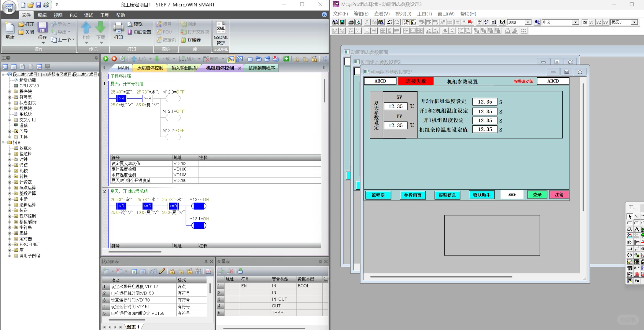Click the SV value input box
Viewport: 644px width, 330px height.
(x=395, y=106)
